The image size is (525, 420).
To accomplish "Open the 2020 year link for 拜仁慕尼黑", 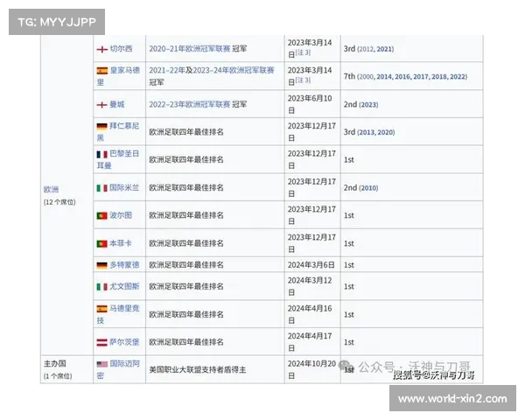I will click(x=385, y=132).
